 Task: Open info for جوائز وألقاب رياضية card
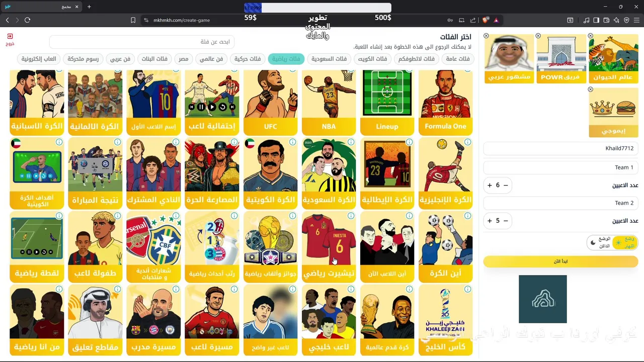(x=293, y=216)
